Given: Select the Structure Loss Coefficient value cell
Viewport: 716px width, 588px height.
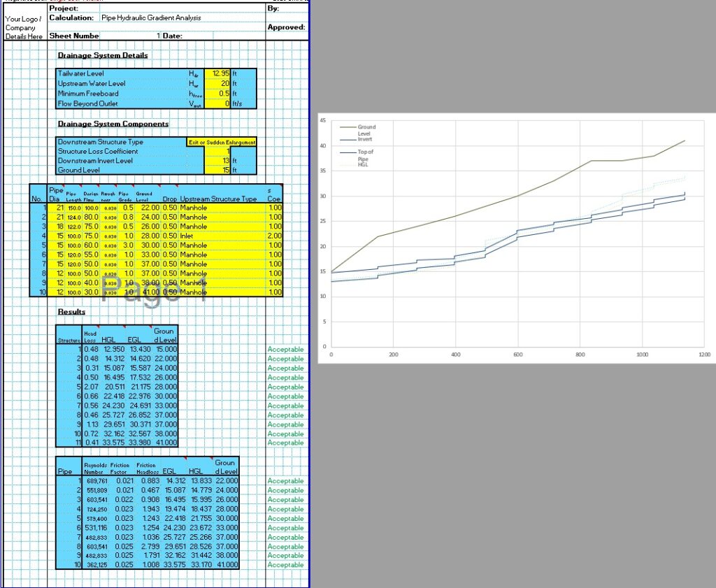Looking at the screenshot, I should (218, 152).
